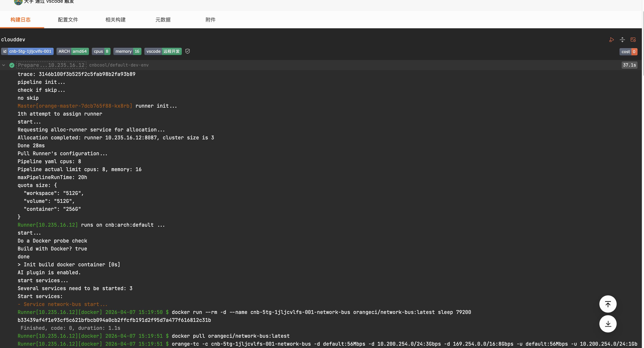Select the 附件 tab
Viewport: 644px width, 348px height.
(210, 20)
